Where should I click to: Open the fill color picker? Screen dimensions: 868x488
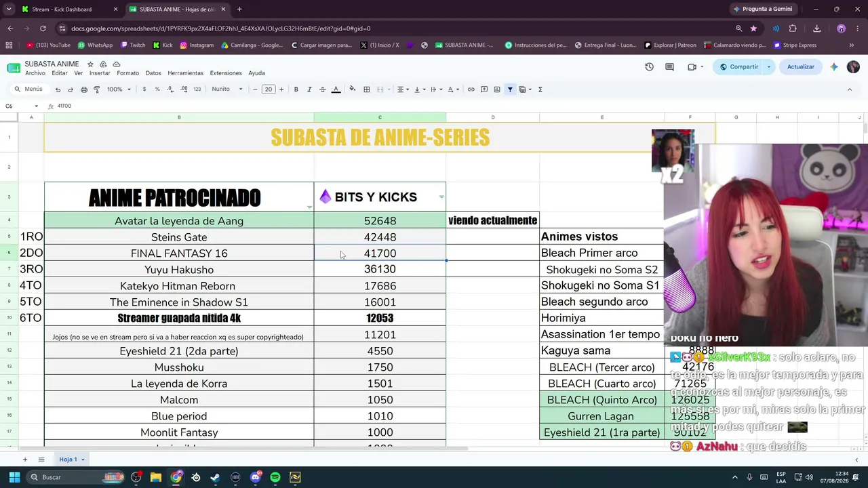pyautogui.click(x=352, y=89)
